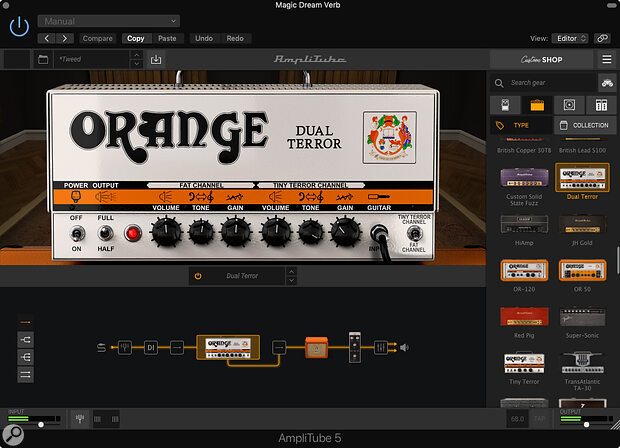Image resolution: width=620 pixels, height=448 pixels.
Task: Go to next preset arrow
Action: click(x=65, y=38)
